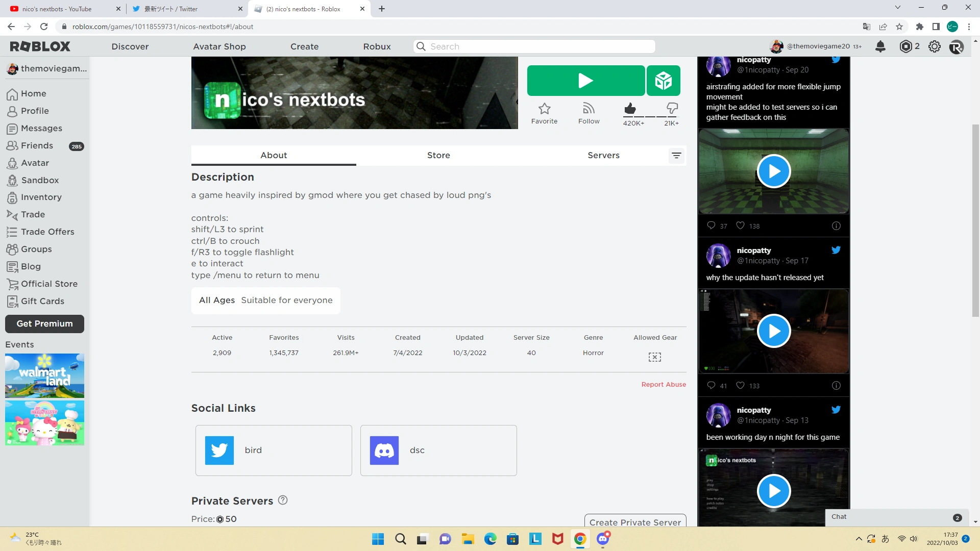Switch to the Servers tab
Screen dimensions: 980x551
coord(603,155)
